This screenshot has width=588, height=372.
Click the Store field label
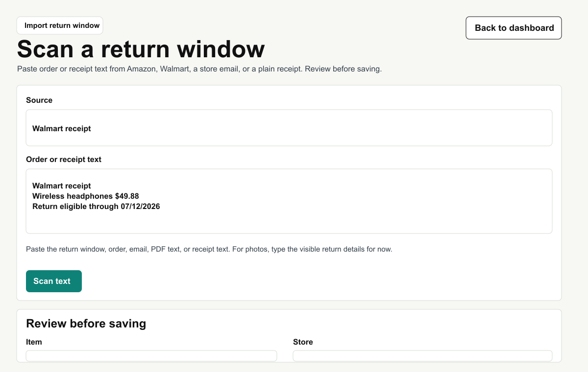point(303,342)
